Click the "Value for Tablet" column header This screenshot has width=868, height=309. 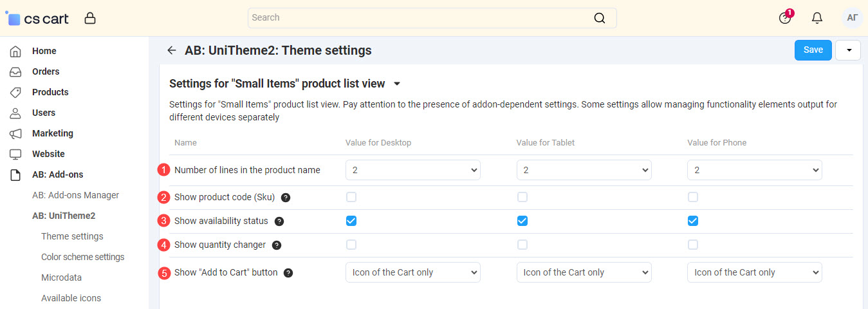546,142
